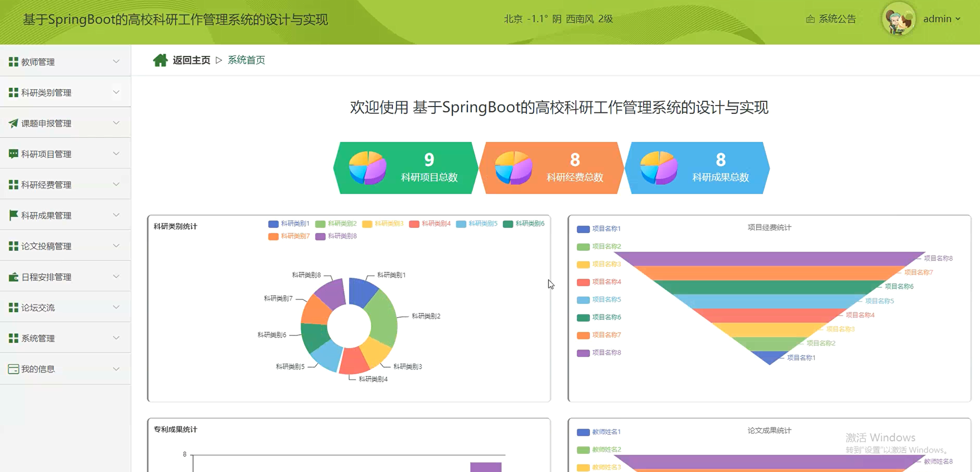Click the 专利成果统计 chart title

point(175,429)
